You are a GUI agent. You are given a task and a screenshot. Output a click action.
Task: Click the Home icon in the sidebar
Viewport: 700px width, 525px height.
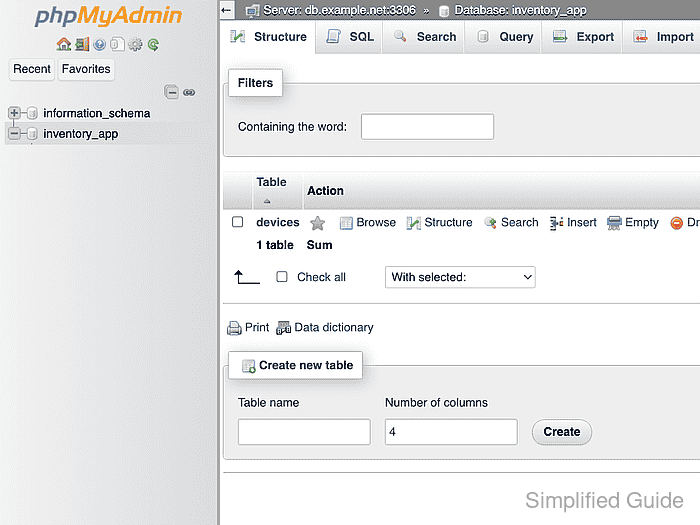(64, 44)
